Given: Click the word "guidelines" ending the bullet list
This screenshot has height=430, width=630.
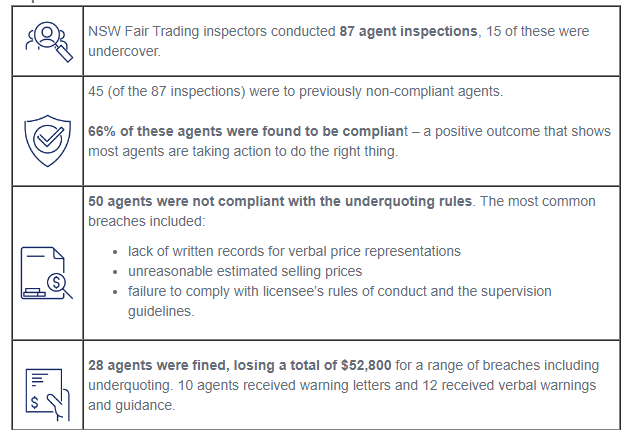Looking at the screenshot, I should (164, 311).
